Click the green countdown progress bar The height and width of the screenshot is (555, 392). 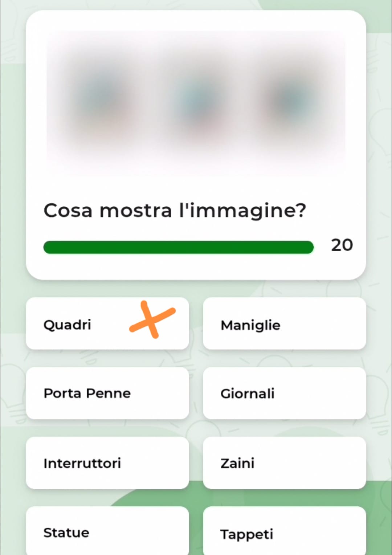coord(178,247)
